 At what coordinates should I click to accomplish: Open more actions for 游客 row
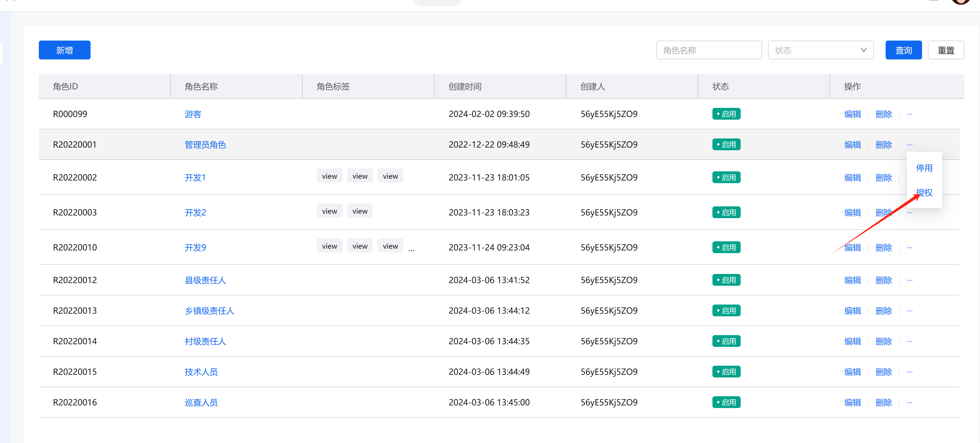tap(910, 114)
